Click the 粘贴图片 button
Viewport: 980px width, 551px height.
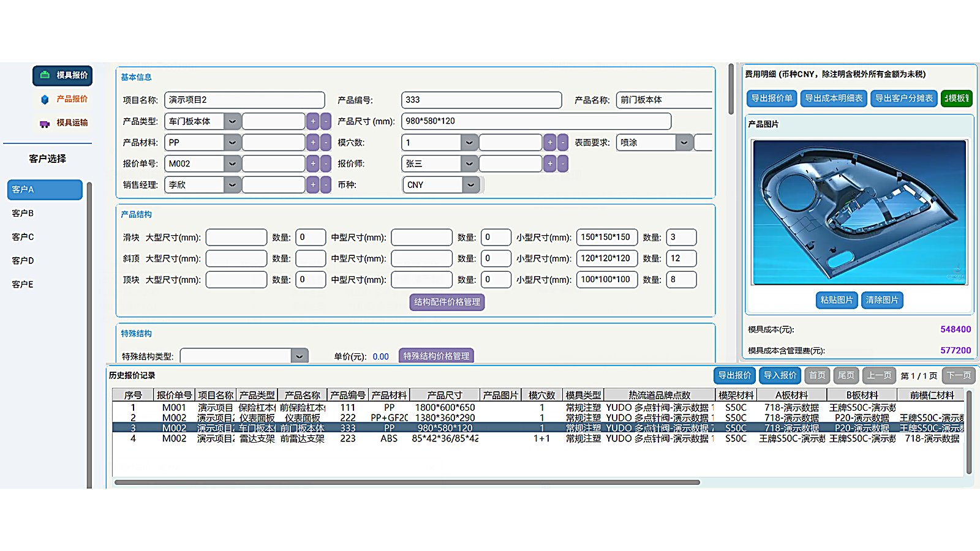click(837, 300)
